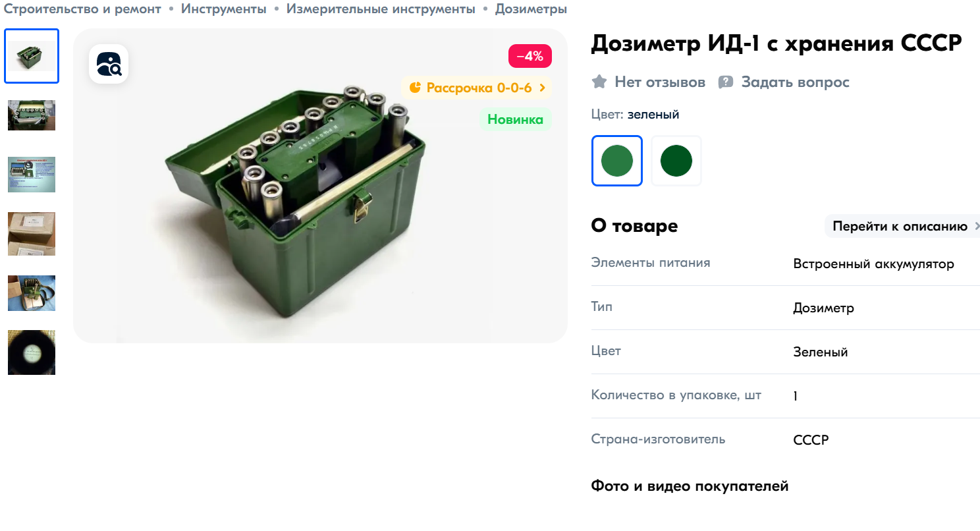The height and width of the screenshot is (531, 980).
Task: Expand the Рассрочка 0-0-6 chevron
Action: 542,88
